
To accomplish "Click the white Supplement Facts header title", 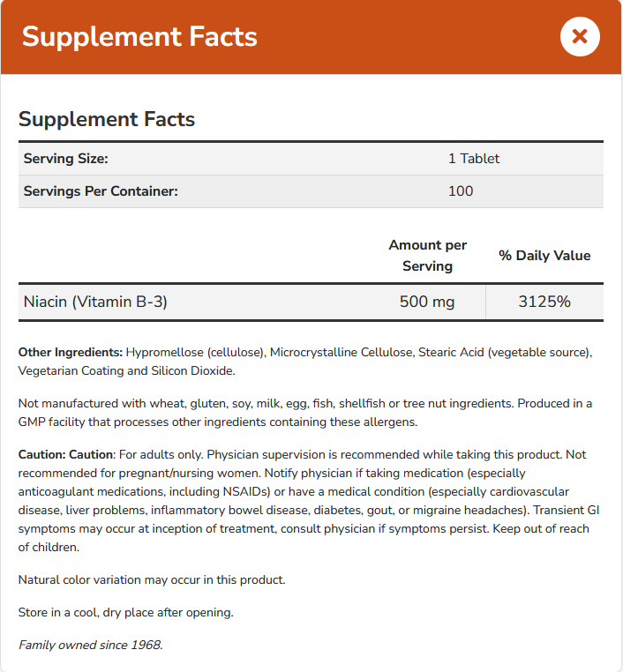I will [139, 37].
